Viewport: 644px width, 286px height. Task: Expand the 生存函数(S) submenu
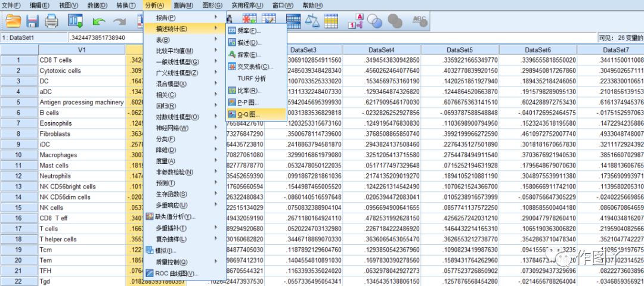pos(184,194)
